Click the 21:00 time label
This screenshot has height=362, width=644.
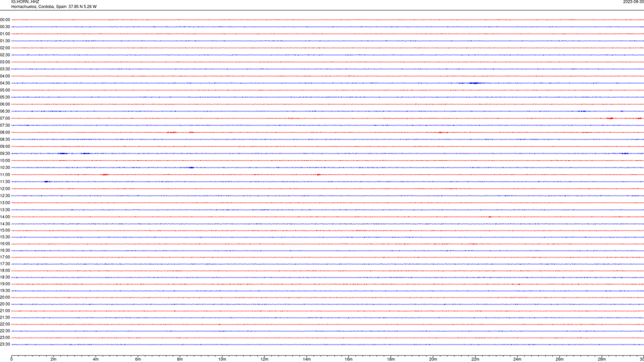(x=5, y=310)
